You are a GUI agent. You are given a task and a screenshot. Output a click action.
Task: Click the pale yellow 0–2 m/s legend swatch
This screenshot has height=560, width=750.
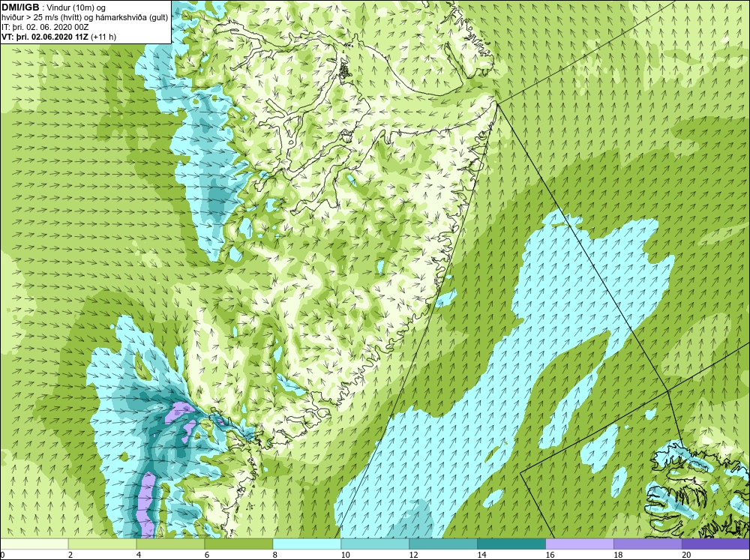[34, 544]
